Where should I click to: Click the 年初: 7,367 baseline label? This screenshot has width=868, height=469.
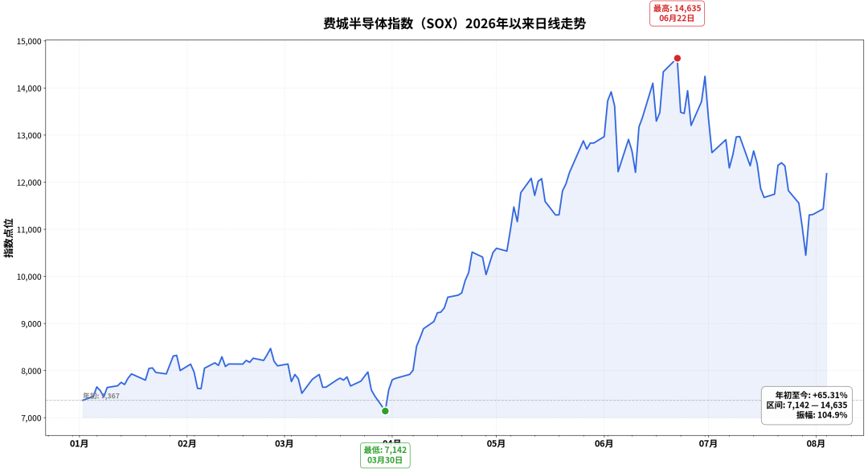point(101,396)
